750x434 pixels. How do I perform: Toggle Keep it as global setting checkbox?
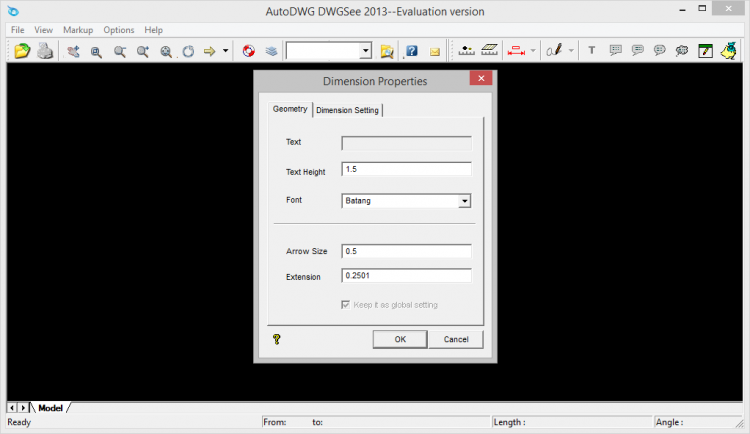coord(345,305)
